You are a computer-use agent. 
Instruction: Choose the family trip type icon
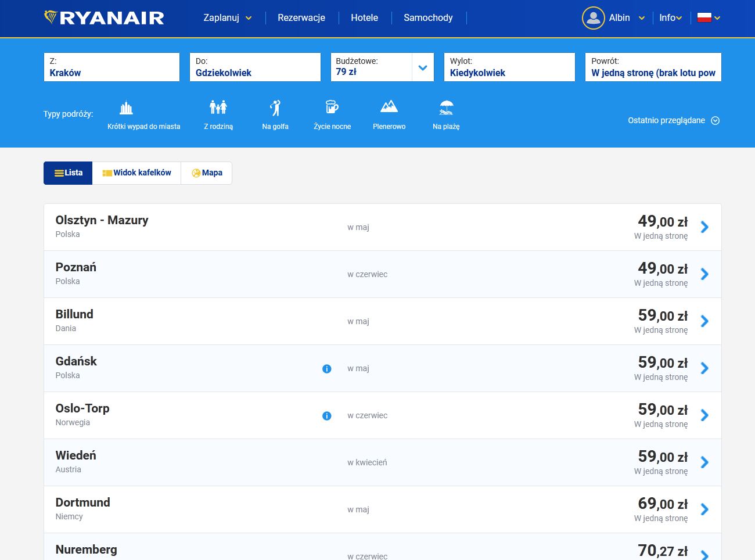coord(218,108)
